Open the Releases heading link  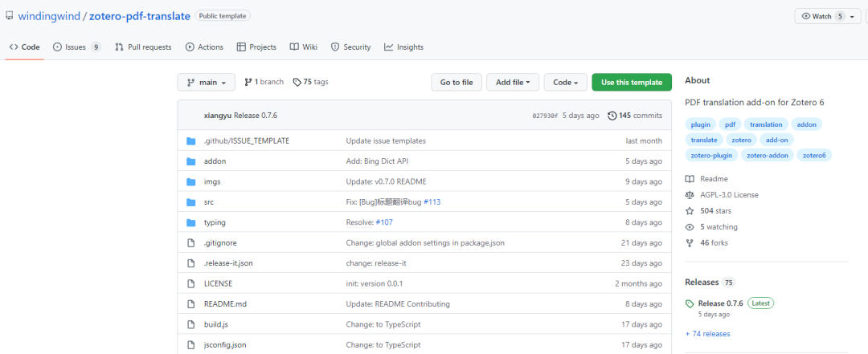tap(702, 282)
